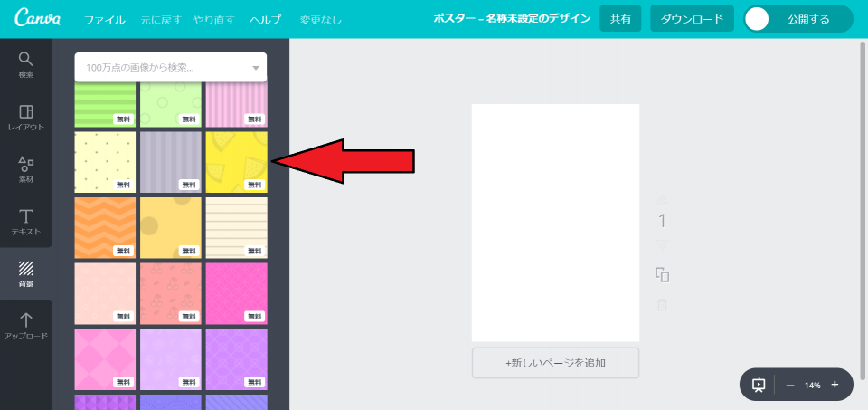Select yellow-orange large circles background

[171, 228]
